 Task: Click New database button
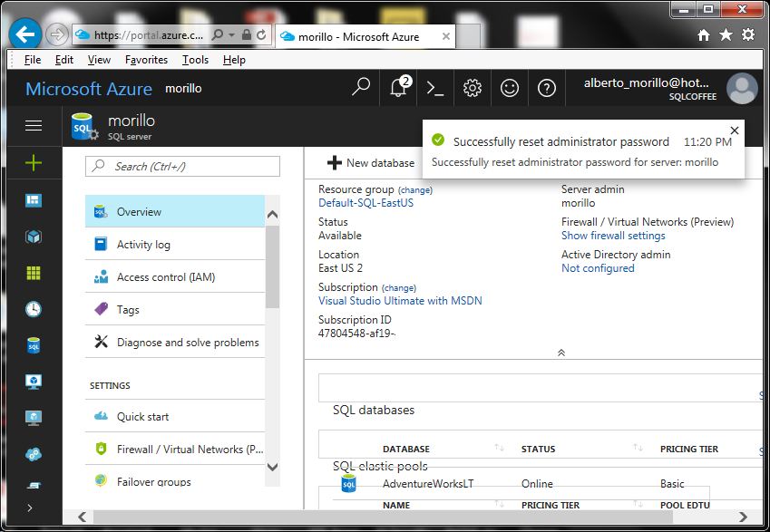pyautogui.click(x=371, y=163)
